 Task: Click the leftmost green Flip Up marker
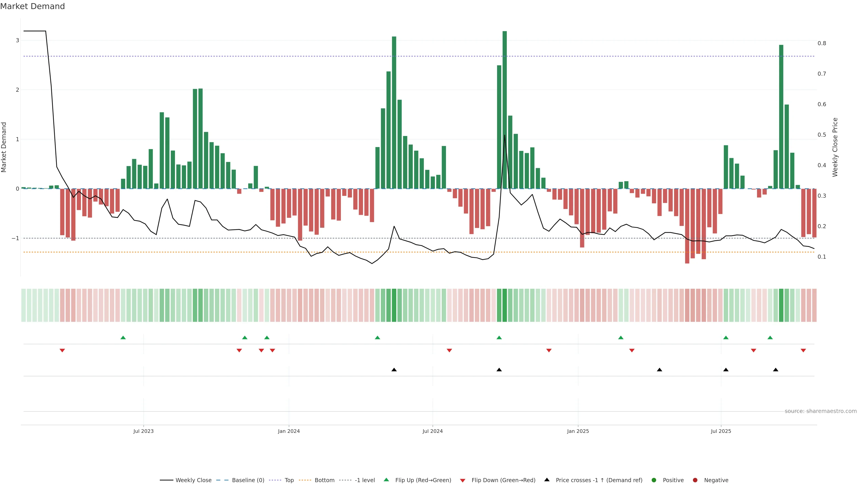point(123,338)
